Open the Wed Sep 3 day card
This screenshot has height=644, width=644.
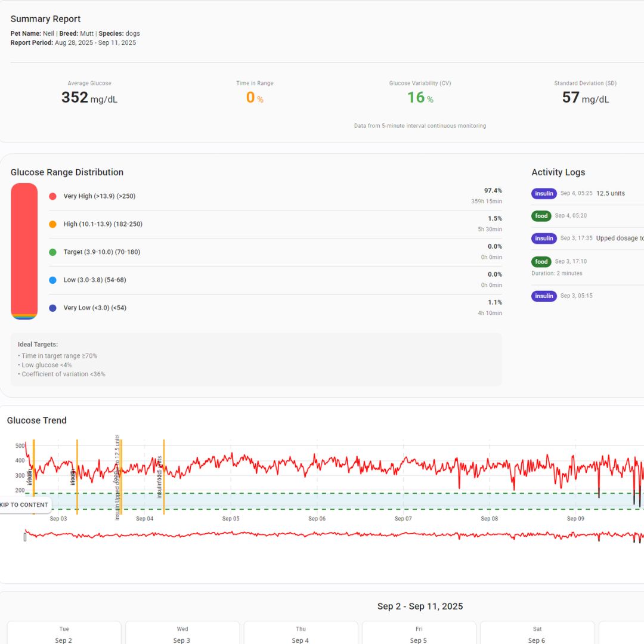tap(182, 633)
